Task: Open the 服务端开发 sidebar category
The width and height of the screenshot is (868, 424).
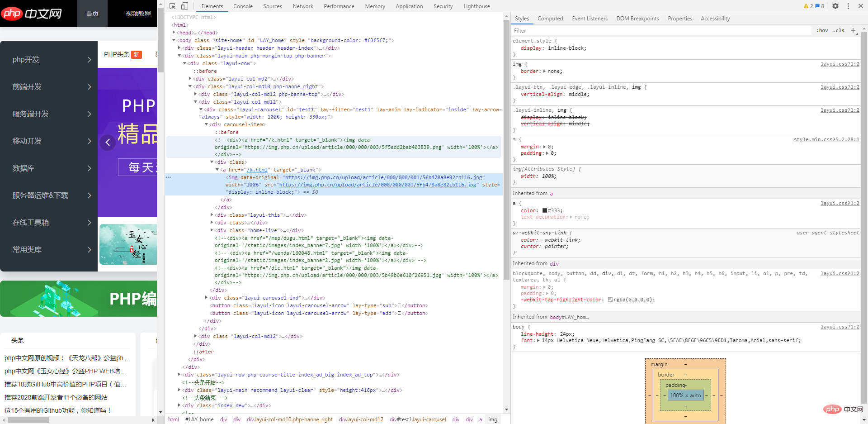Action: click(x=49, y=114)
